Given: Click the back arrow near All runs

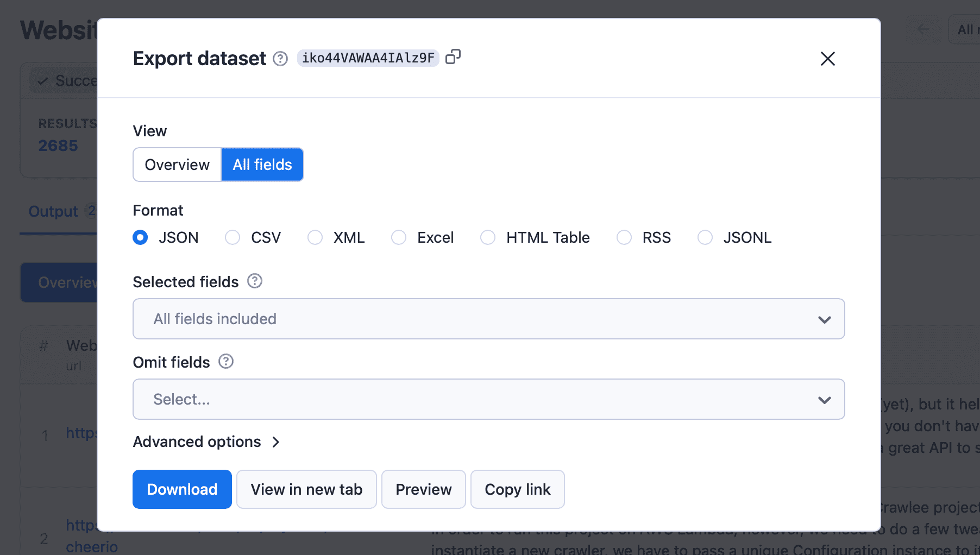Looking at the screenshot, I should pos(922,29).
